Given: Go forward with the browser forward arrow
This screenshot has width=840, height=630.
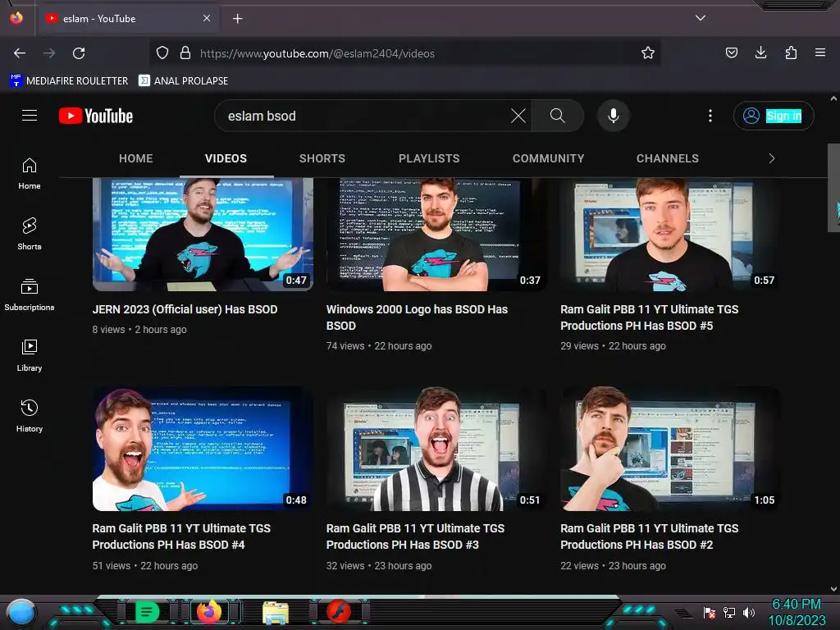Looking at the screenshot, I should (x=49, y=53).
